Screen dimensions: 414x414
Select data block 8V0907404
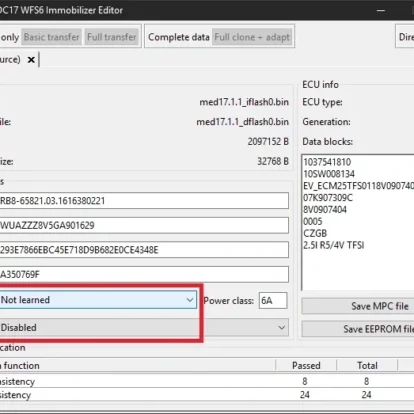coord(325,210)
